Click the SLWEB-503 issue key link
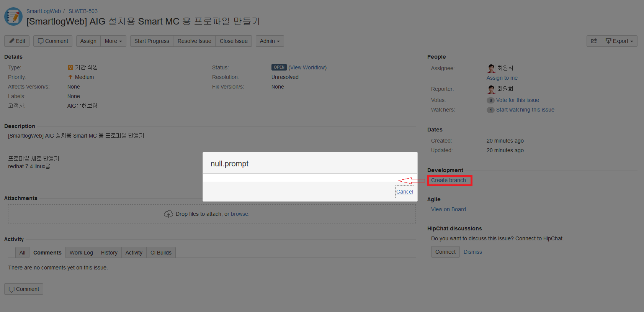 coord(83,11)
